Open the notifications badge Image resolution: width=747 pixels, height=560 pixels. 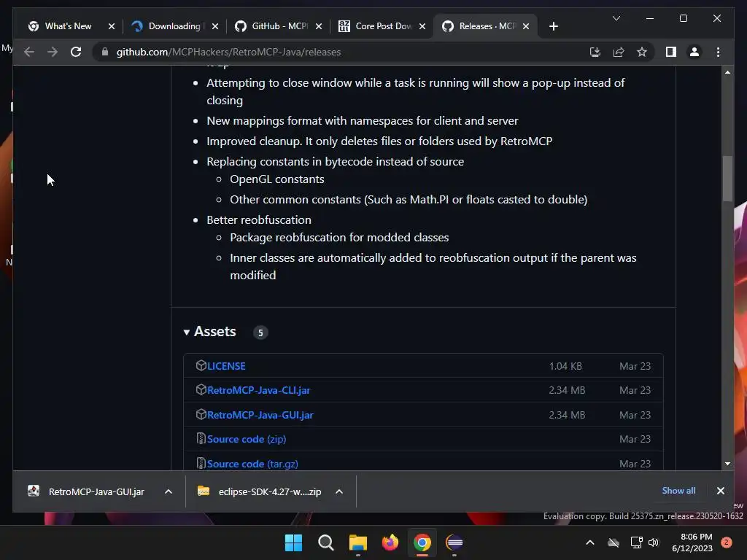pos(727,542)
